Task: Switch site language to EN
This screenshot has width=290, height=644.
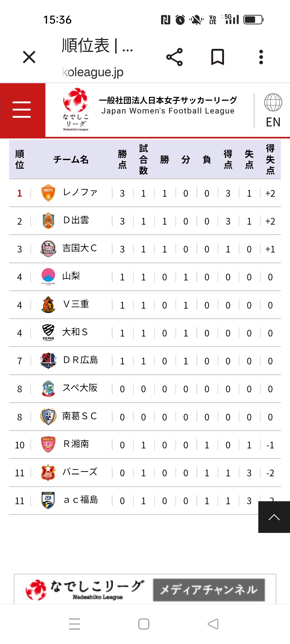Action: [273, 111]
